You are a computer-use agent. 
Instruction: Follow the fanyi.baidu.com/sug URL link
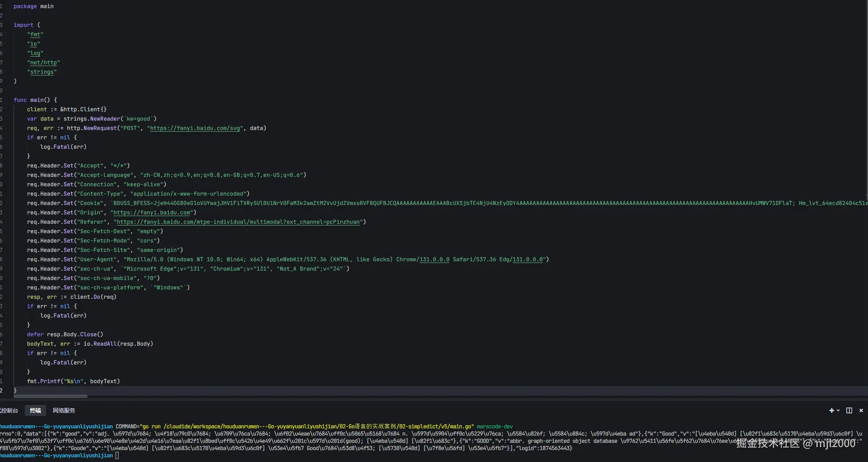point(195,128)
